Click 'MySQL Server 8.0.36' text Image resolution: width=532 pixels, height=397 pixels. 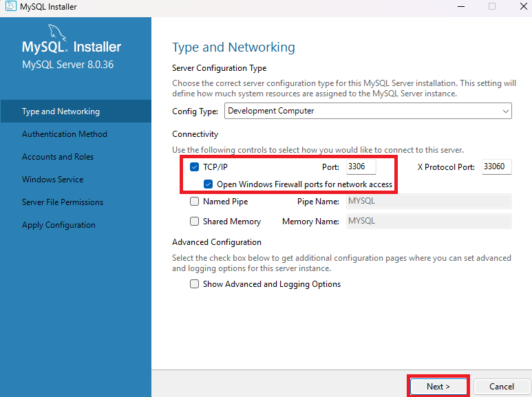tap(68, 65)
